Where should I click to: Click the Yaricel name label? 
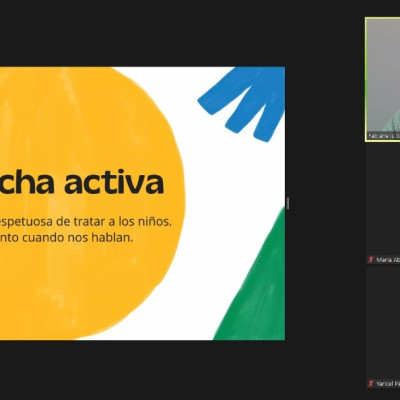388,384
